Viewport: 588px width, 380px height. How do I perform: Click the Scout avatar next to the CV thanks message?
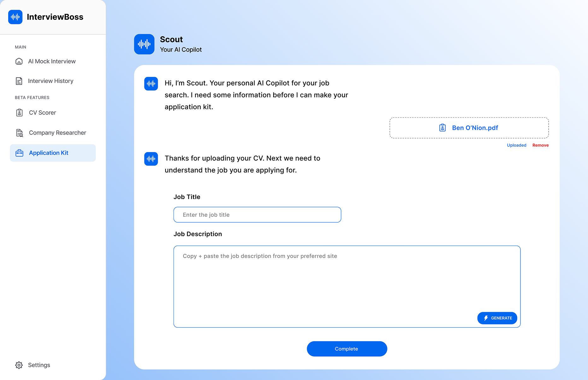151,159
